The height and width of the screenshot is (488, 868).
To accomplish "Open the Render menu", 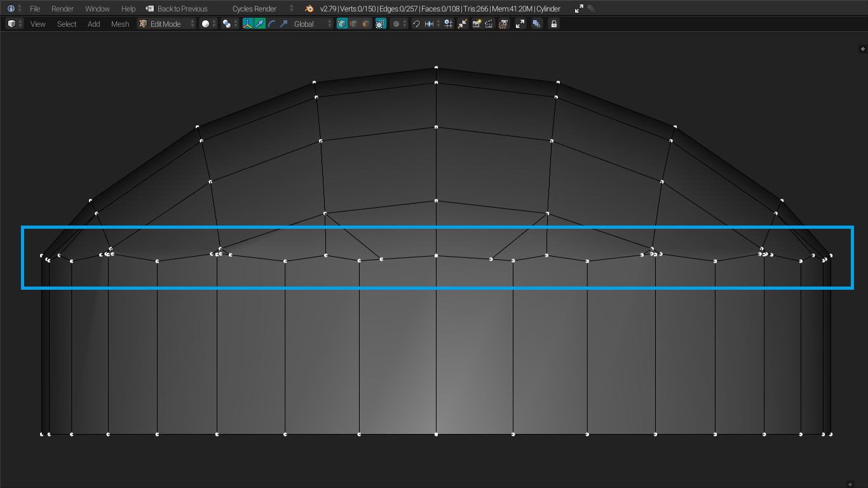I will (62, 9).
